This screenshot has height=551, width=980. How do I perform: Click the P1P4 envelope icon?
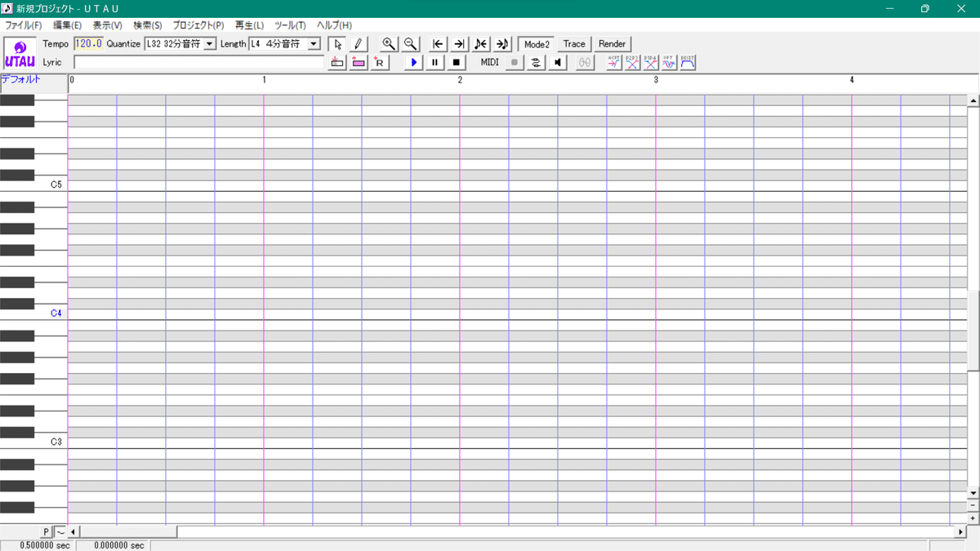point(651,62)
